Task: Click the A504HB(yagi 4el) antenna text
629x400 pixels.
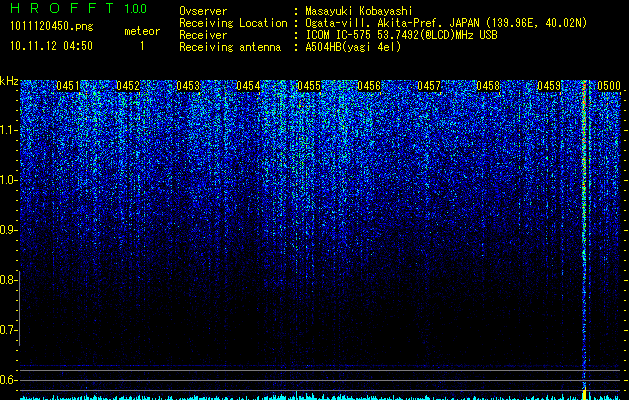Action: point(353,47)
